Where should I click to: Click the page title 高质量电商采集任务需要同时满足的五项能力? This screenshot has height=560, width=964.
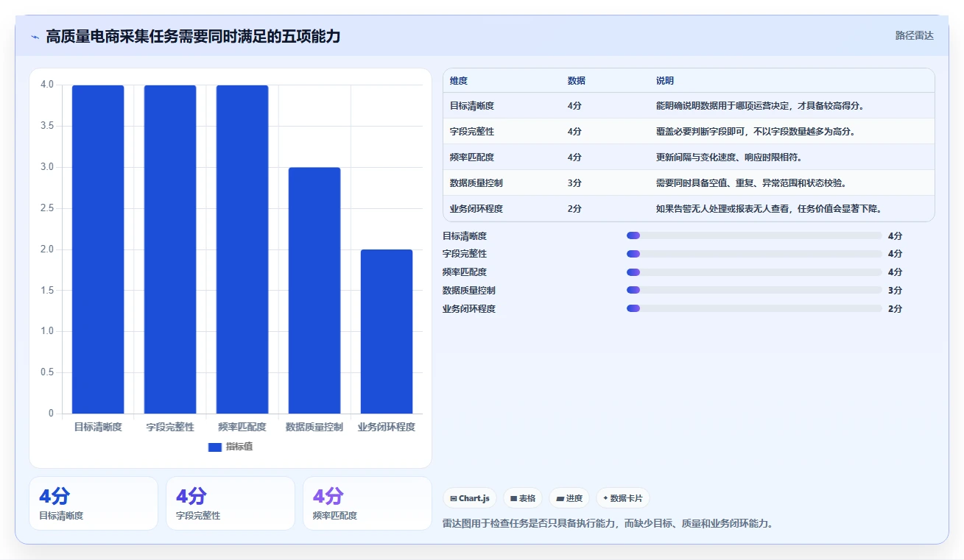click(x=193, y=36)
